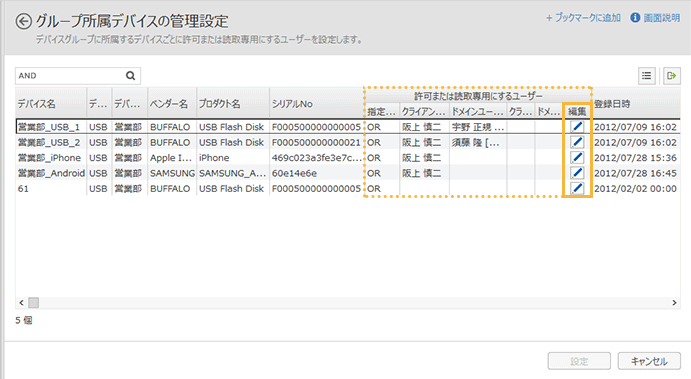This screenshot has height=379, width=691.
Task: Click the horizontal scrollbar right arrow
Action: (674, 303)
